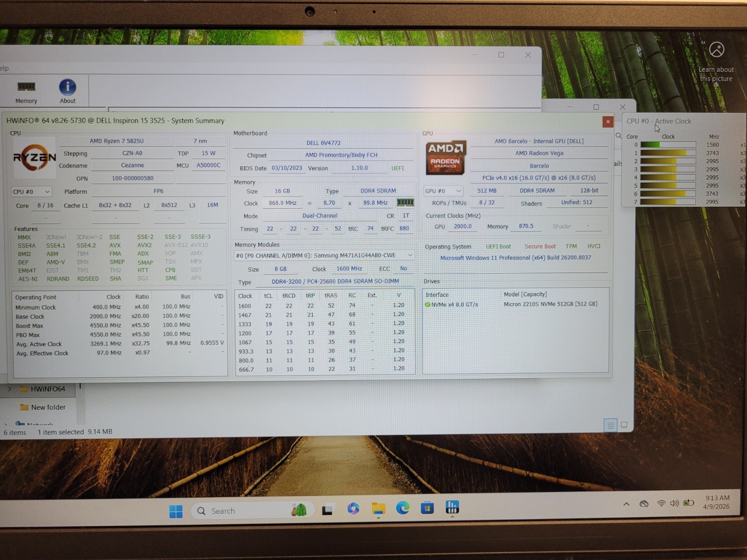
Task: Click the HVCI indicator
Action: tap(594, 246)
